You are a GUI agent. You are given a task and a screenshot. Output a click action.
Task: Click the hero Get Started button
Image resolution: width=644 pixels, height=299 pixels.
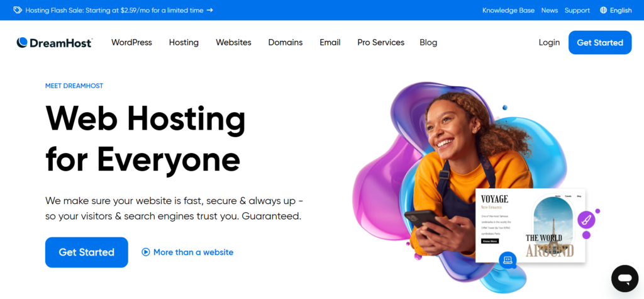[x=87, y=252]
